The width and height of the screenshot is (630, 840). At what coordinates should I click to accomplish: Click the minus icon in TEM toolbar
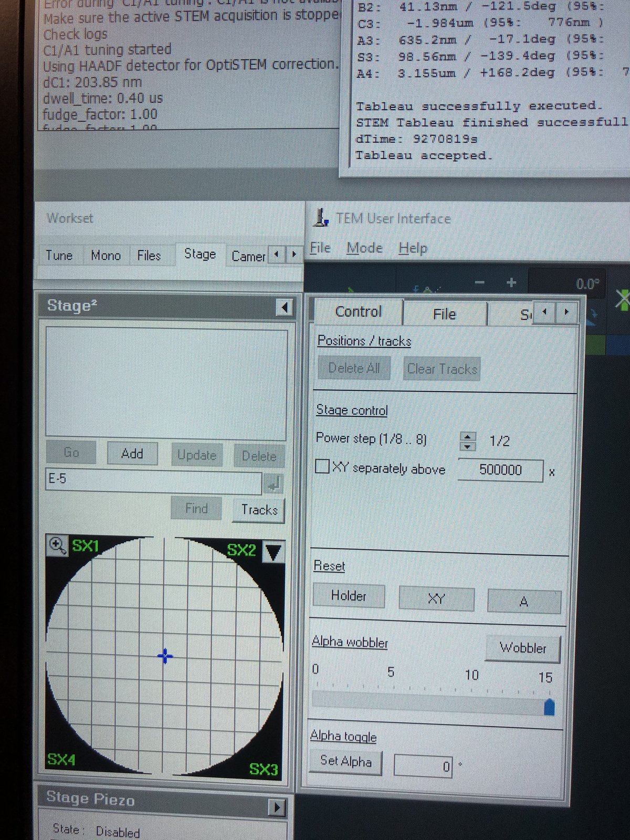(479, 282)
